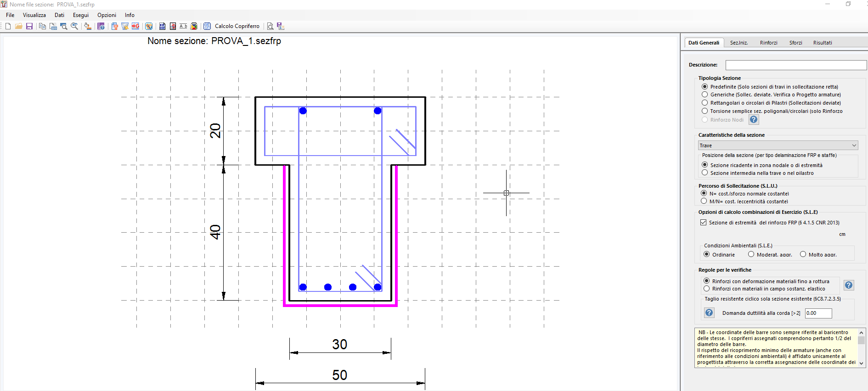Open help for Domanda duttilità alla corda
The image size is (868, 391).
[709, 313]
